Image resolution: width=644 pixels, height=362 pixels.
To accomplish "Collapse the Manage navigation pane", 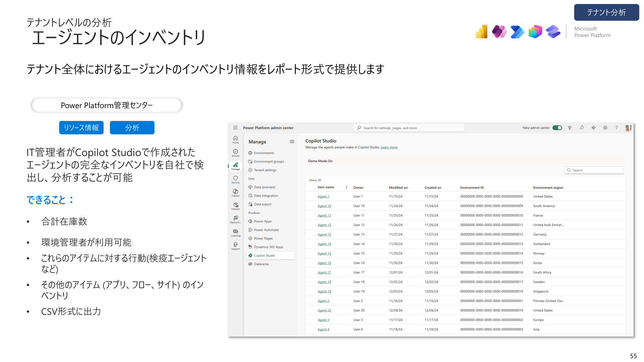I will tap(292, 142).
